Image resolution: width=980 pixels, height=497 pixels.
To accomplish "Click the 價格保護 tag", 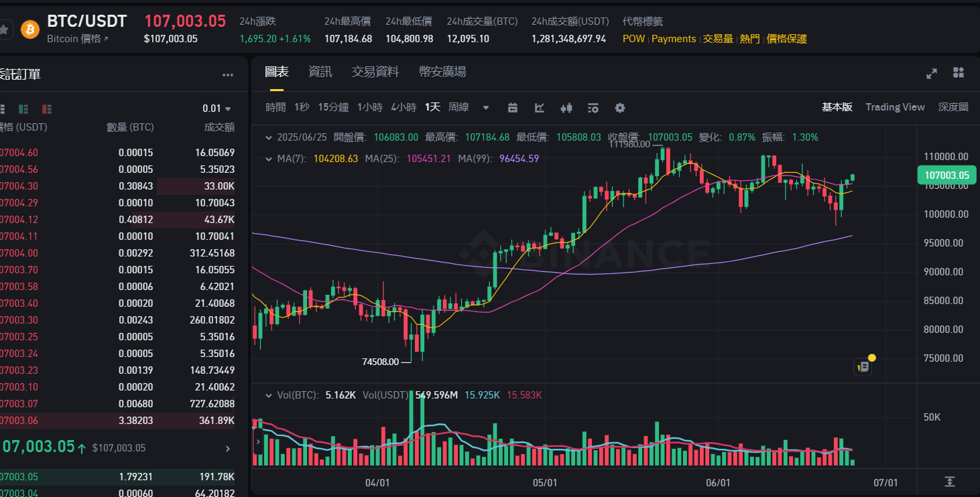I will click(x=787, y=39).
